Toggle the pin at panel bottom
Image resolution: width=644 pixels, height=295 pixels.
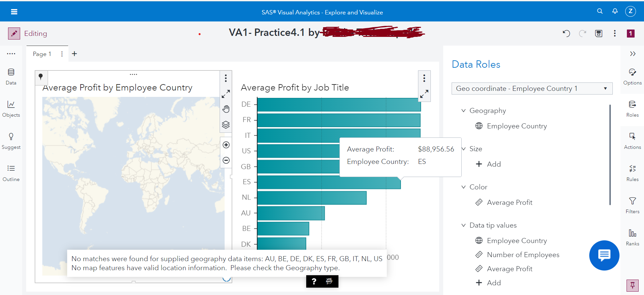[x=632, y=285]
